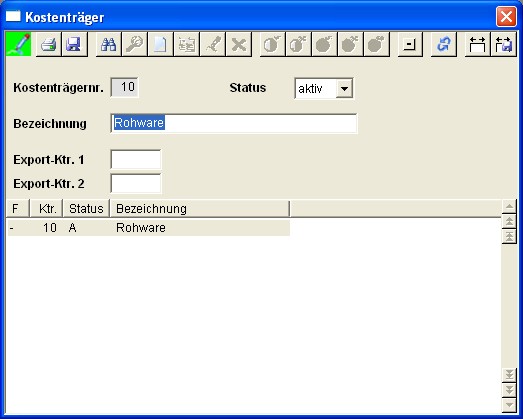Click the scroll up arrow of list
523x419 pixels.
[509, 206]
